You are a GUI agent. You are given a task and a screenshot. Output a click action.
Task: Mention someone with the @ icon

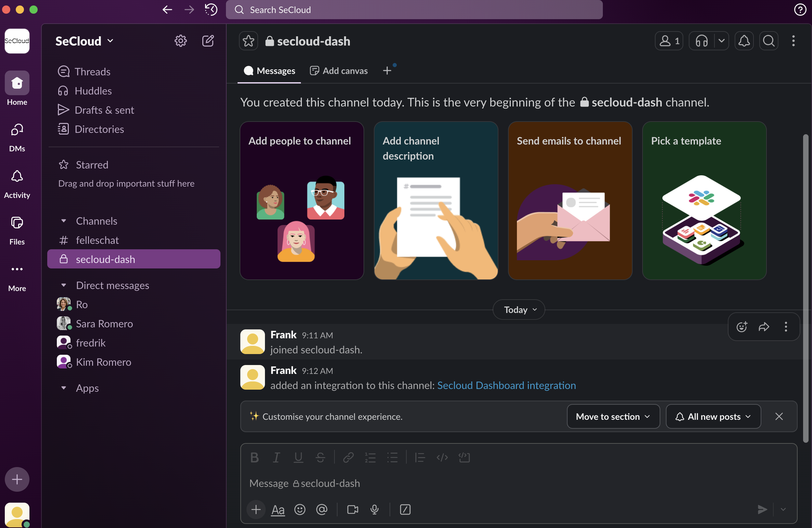322,510
